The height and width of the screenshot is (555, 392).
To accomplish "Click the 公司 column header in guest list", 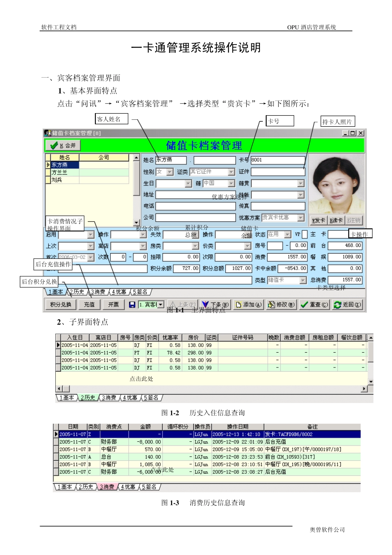I will pyautogui.click(x=104, y=157).
